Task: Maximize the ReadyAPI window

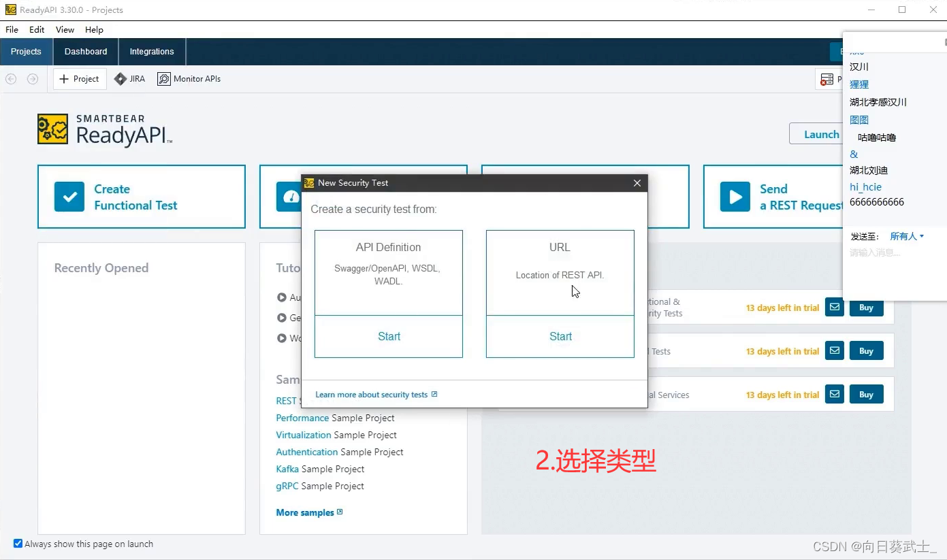Action: [x=902, y=10]
